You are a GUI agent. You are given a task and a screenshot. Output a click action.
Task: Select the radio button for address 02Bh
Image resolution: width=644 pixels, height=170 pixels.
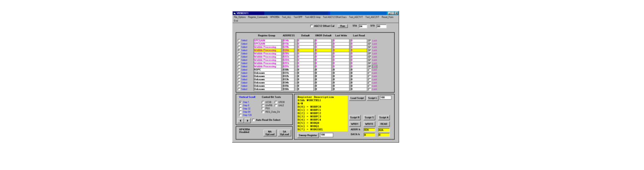(239, 53)
